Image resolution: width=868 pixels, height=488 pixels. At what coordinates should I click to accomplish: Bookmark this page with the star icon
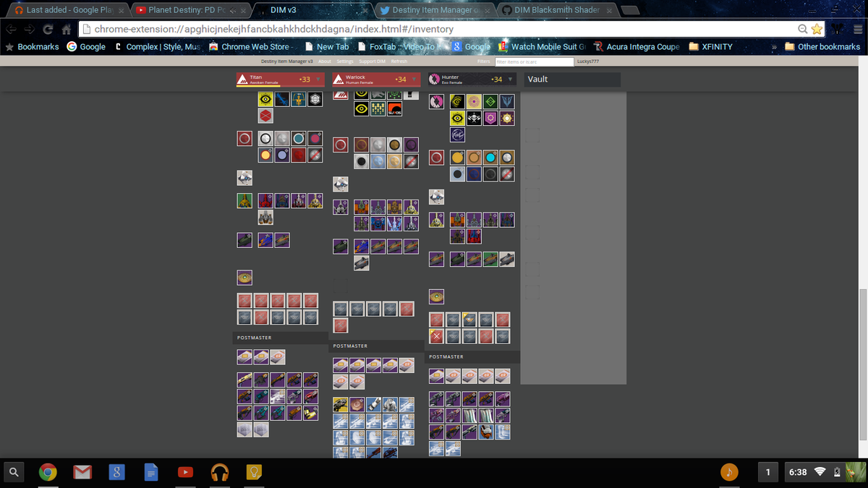point(817,29)
